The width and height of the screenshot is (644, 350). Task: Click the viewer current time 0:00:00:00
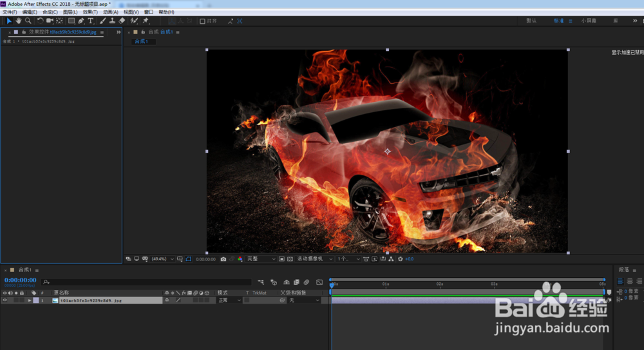pyautogui.click(x=206, y=260)
